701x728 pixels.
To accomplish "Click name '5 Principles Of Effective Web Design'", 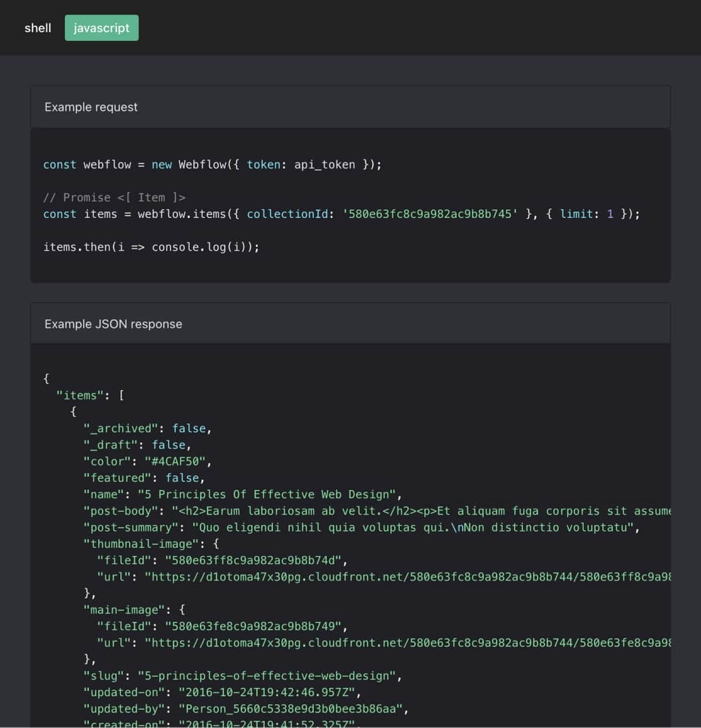I will [x=267, y=494].
